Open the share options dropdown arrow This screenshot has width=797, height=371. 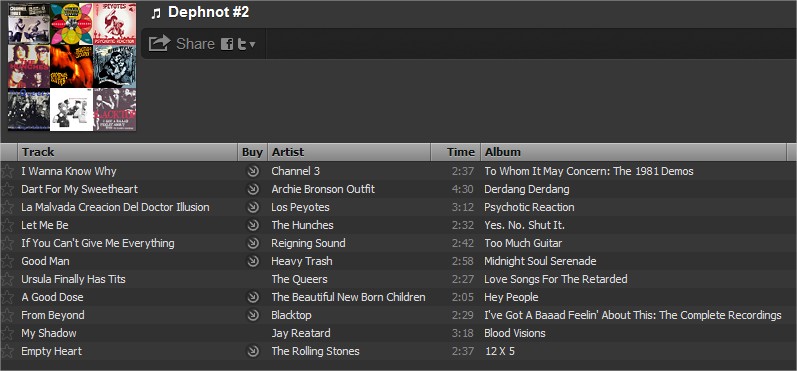252,45
